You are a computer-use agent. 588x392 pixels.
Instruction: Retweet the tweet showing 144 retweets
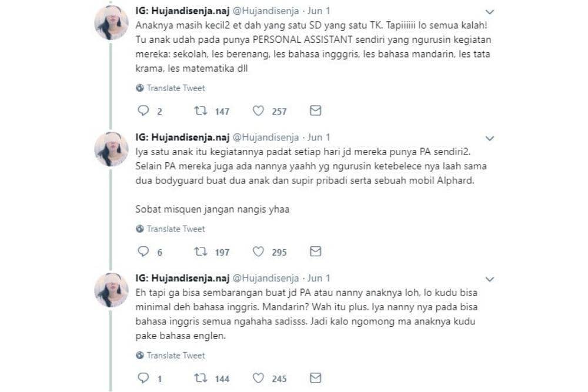click(201, 378)
